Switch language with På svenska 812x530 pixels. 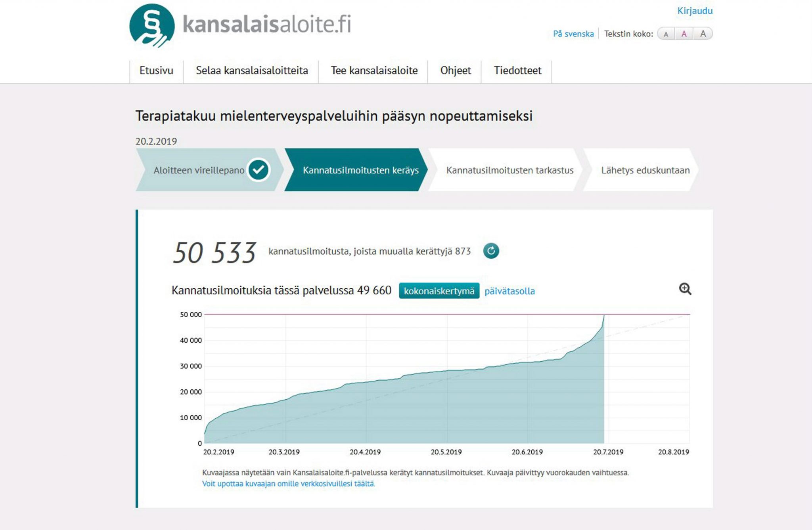pyautogui.click(x=573, y=34)
